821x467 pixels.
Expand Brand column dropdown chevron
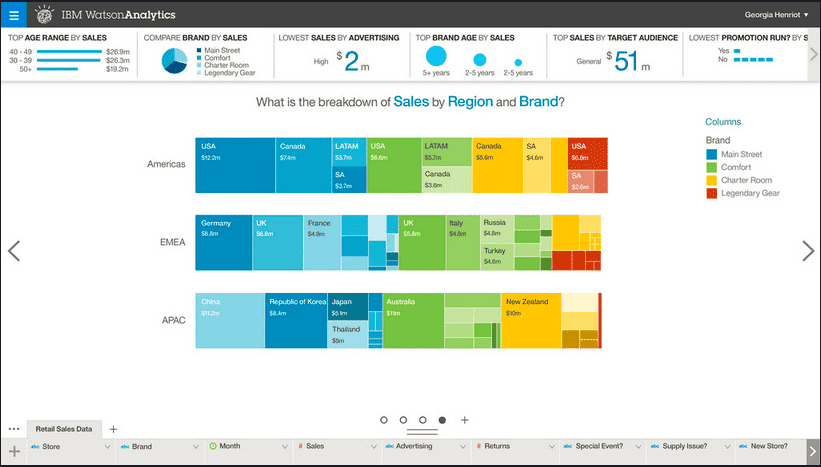196,447
